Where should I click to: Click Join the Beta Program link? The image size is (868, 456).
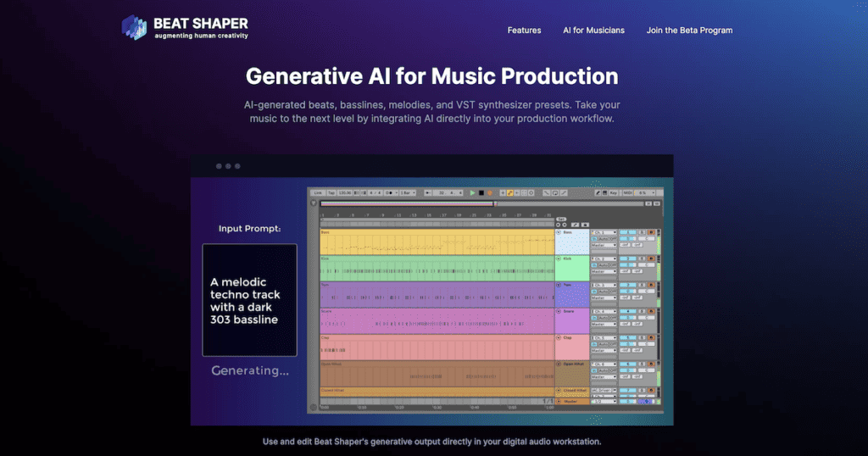click(x=689, y=31)
